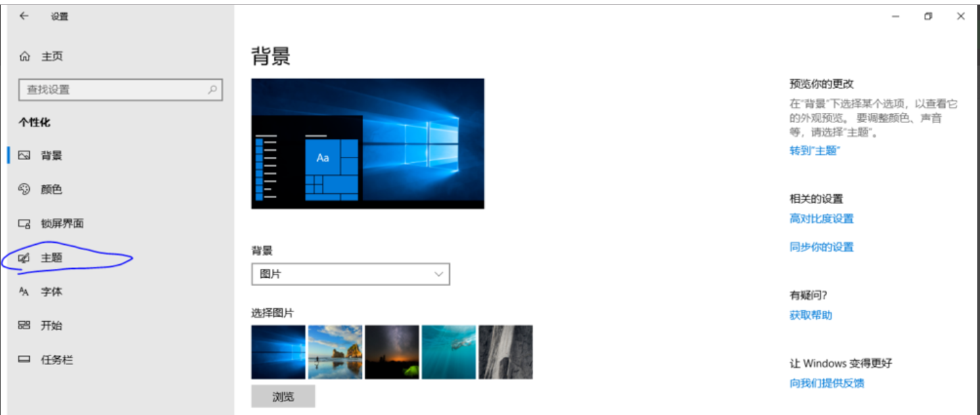Open the 背景 type dropdown showing 图片
980x415 pixels.
(x=350, y=274)
